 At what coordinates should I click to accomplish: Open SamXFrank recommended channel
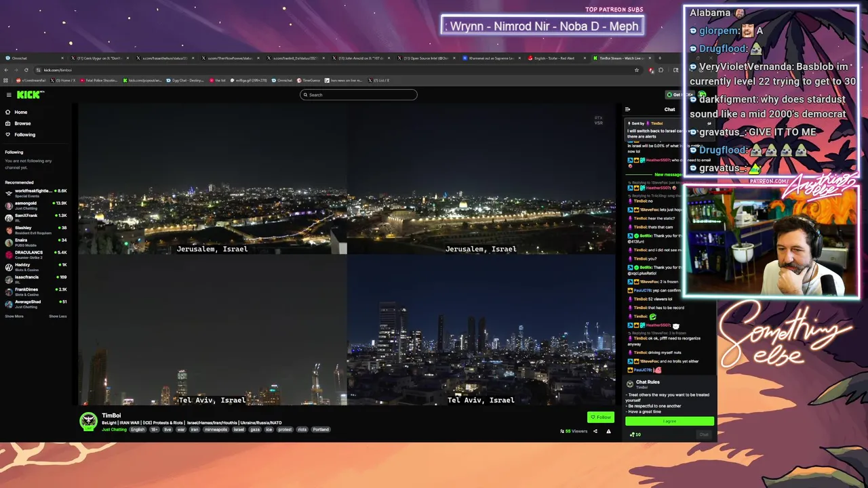pos(35,217)
